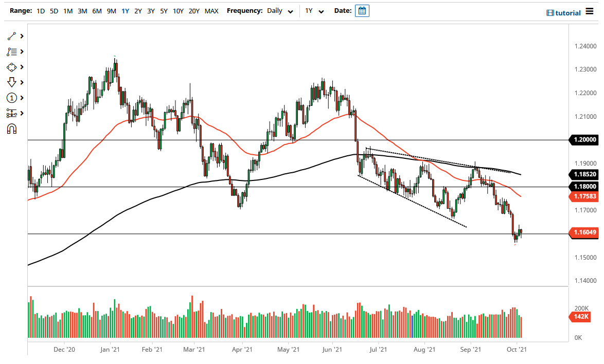The image size is (604, 364).
Task: Toggle the magnet snap tool
Action: [11, 129]
